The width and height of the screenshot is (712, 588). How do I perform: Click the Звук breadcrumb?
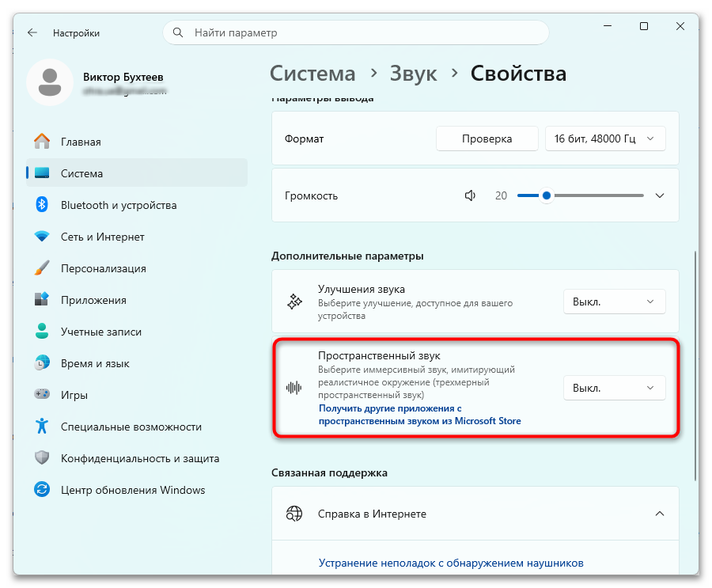(413, 74)
